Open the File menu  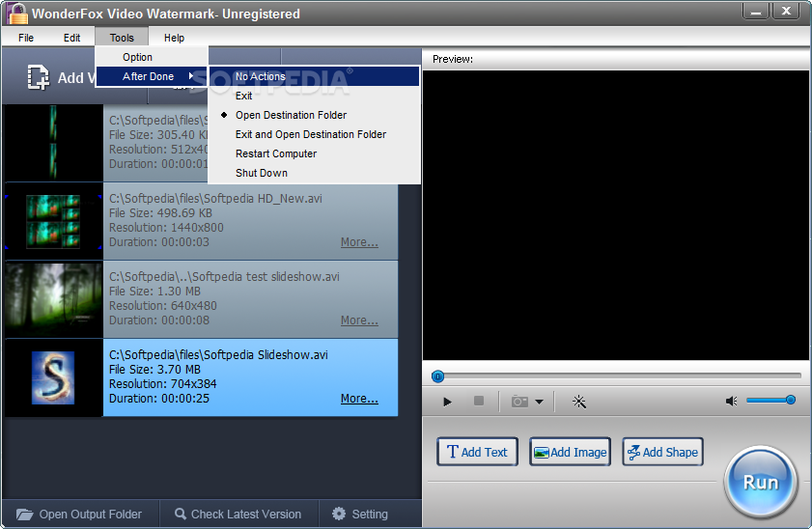click(x=26, y=38)
